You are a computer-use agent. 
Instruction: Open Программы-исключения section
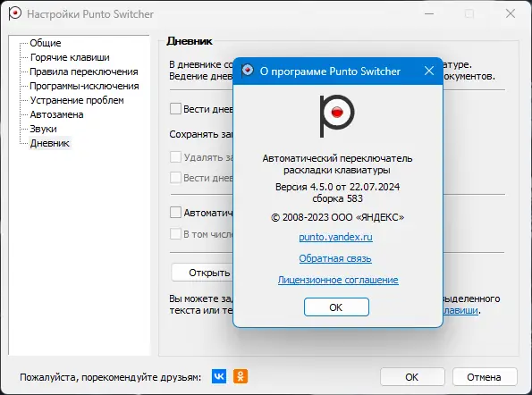[x=84, y=86]
